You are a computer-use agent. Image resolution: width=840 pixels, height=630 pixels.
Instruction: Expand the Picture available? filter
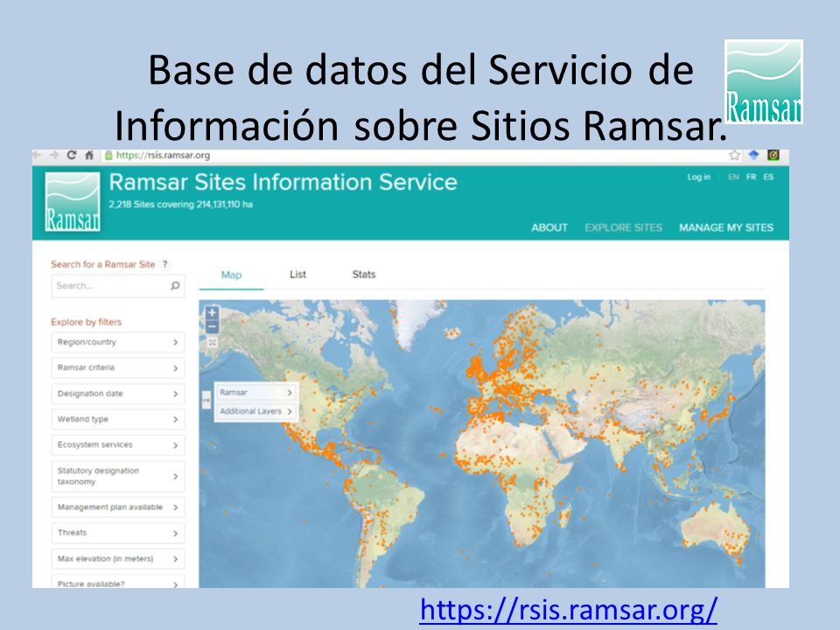coord(118,582)
